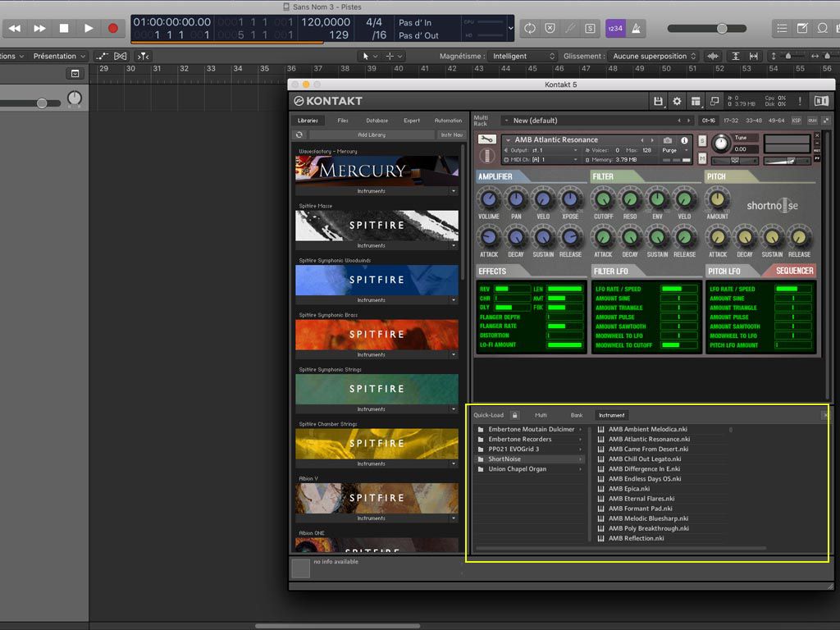The image size is (840, 630).
Task: Solo the AMB Atlantic Resonance instrument
Action: tap(702, 141)
